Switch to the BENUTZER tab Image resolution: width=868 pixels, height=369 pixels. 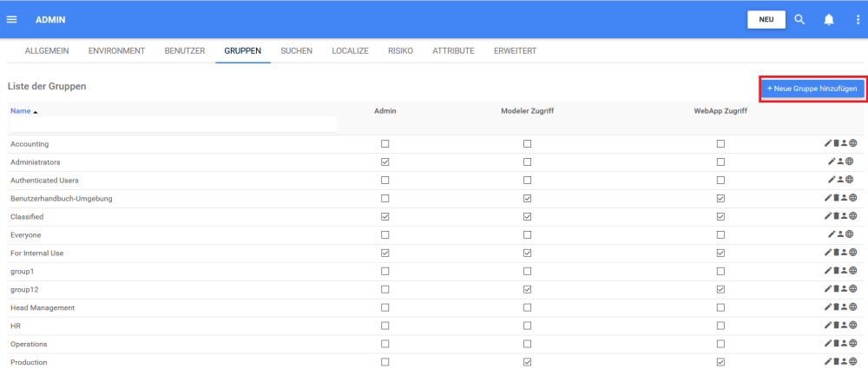pos(185,51)
